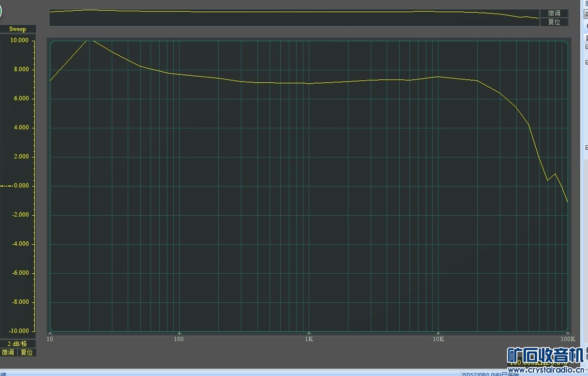588x376 pixels.
Task: Collapse the lowest tree node in the right panel
Action: (587, 148)
